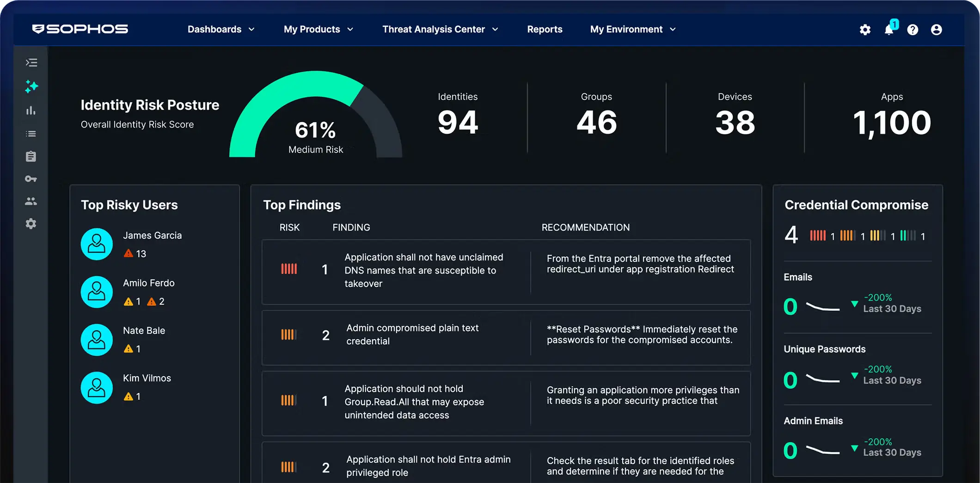Open the user profile account icon
The height and width of the screenshot is (483, 980).
tap(937, 30)
